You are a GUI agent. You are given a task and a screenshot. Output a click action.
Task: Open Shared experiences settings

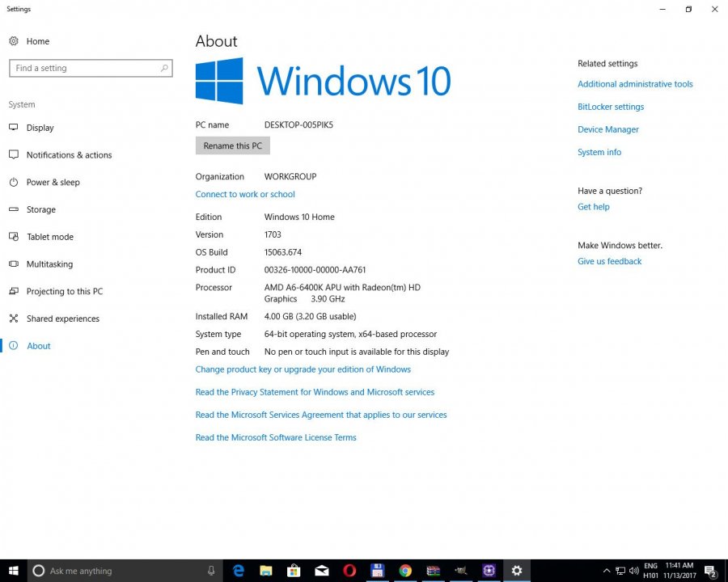coord(54,318)
